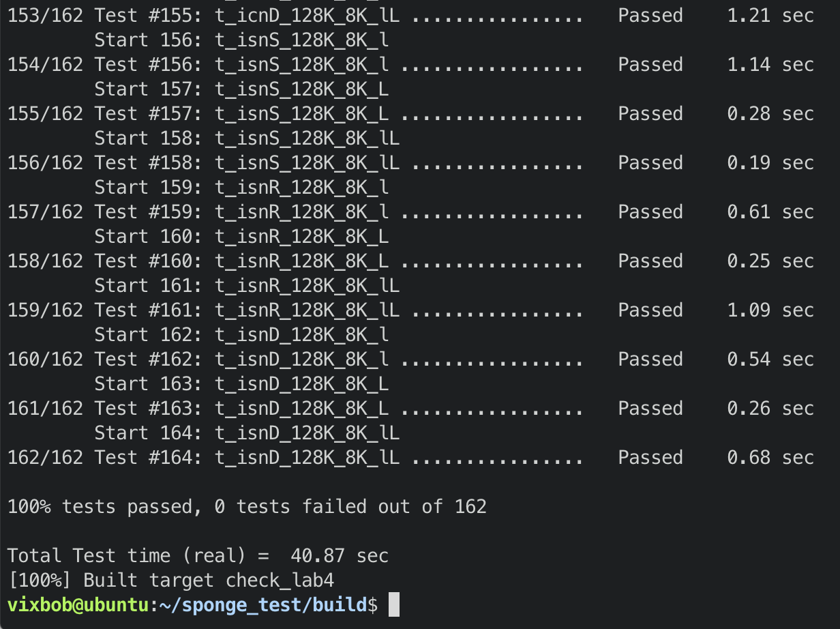840x629 pixels.
Task: Click the 0.26 sec duration value
Action: coord(770,409)
